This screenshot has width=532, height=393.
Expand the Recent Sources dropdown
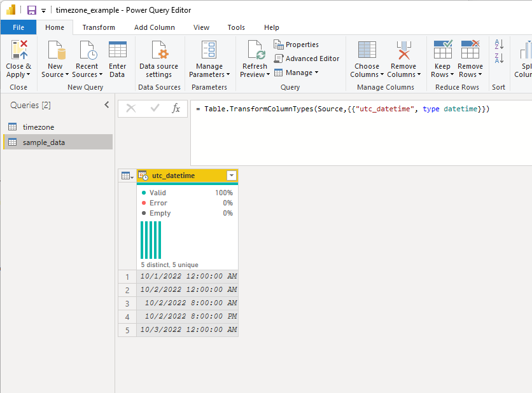[101, 74]
